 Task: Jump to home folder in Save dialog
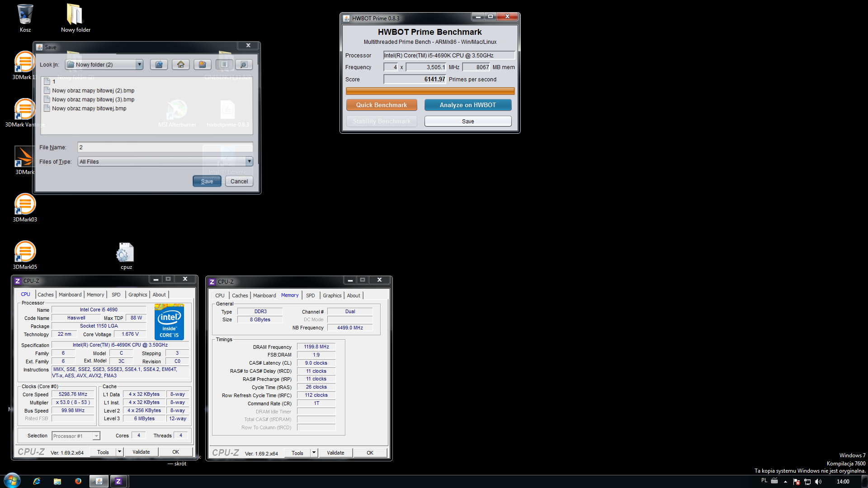point(180,65)
